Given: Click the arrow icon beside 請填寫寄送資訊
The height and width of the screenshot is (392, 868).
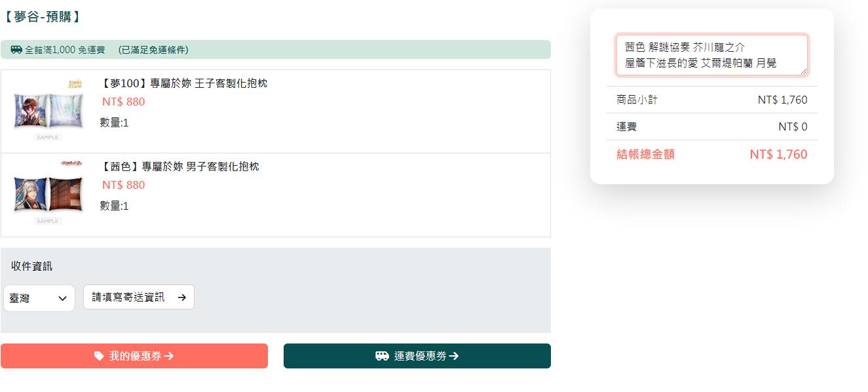Looking at the screenshot, I should click(181, 298).
